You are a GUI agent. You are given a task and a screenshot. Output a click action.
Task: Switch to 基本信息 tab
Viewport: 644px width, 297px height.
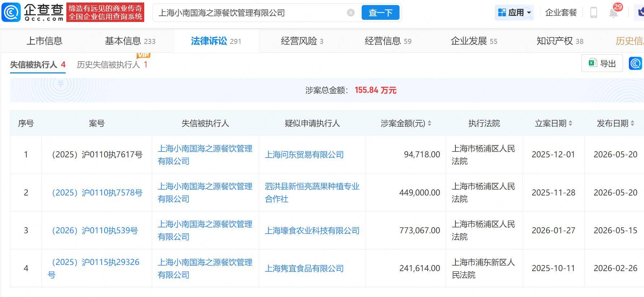(130, 41)
